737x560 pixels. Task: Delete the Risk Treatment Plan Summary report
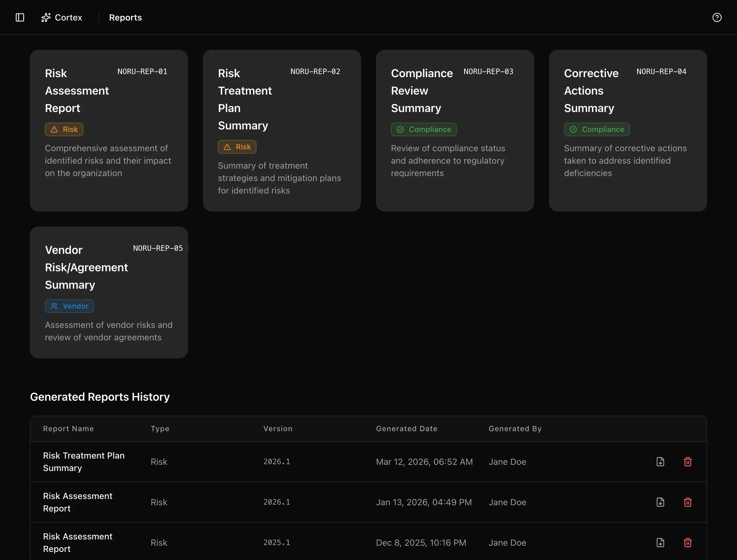688,462
